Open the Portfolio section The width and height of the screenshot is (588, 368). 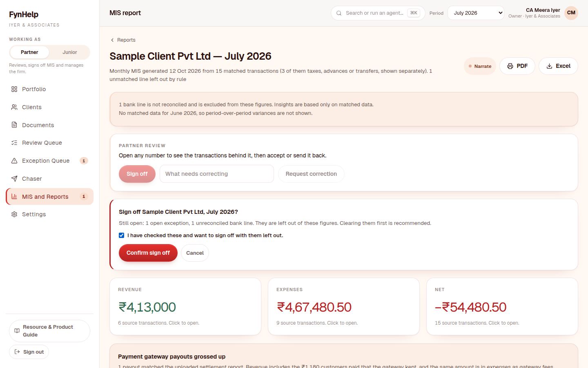(x=49, y=89)
